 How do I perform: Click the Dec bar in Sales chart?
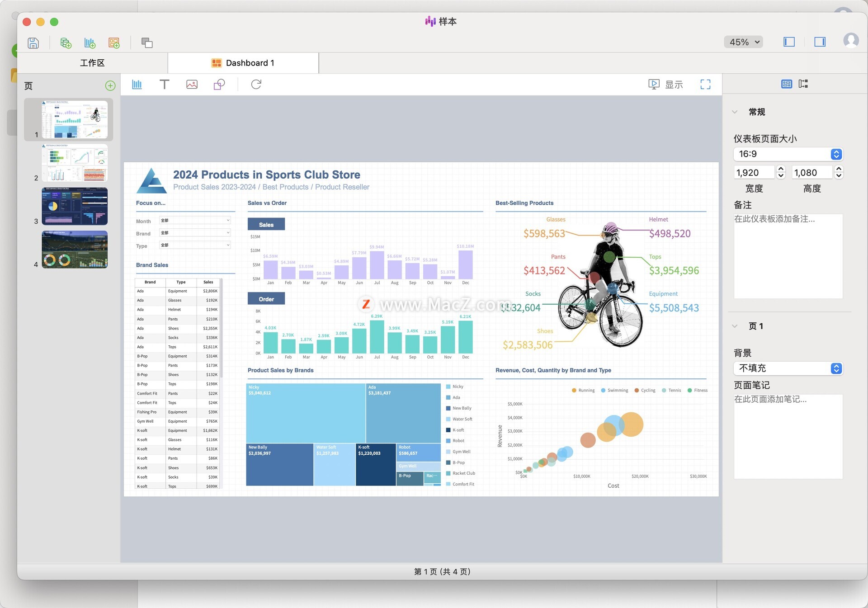click(465, 264)
